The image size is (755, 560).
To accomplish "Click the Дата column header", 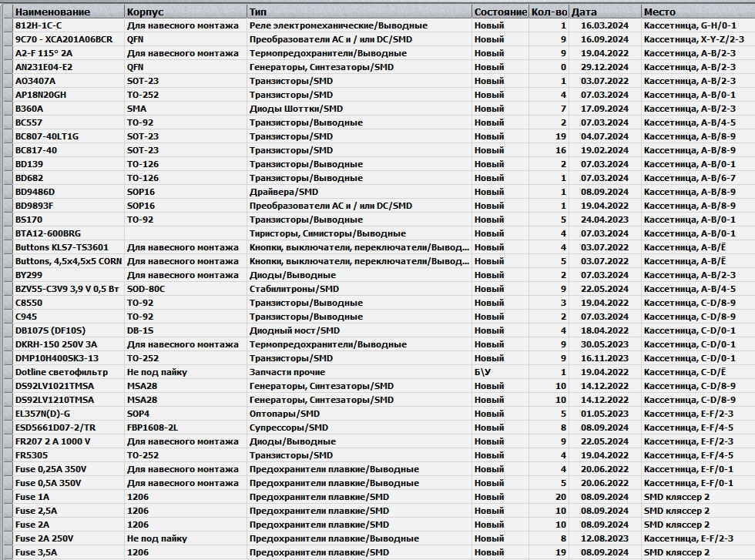I will tap(606, 12).
